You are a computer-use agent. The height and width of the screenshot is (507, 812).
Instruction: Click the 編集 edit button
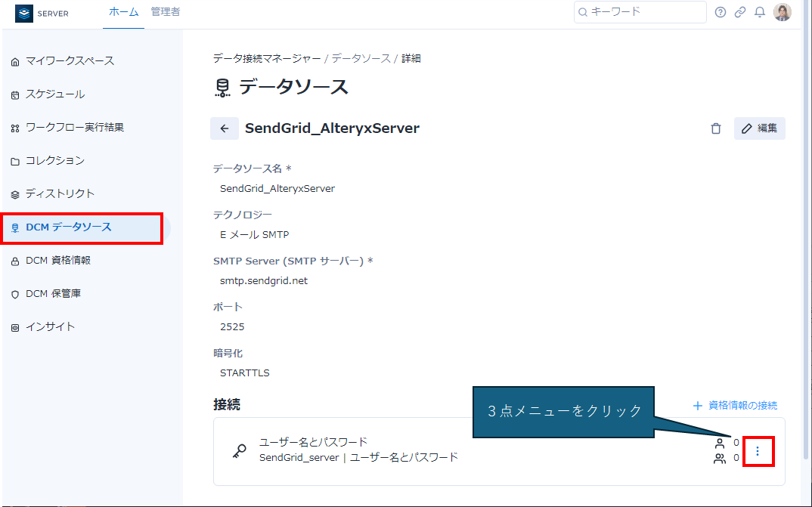coord(760,128)
